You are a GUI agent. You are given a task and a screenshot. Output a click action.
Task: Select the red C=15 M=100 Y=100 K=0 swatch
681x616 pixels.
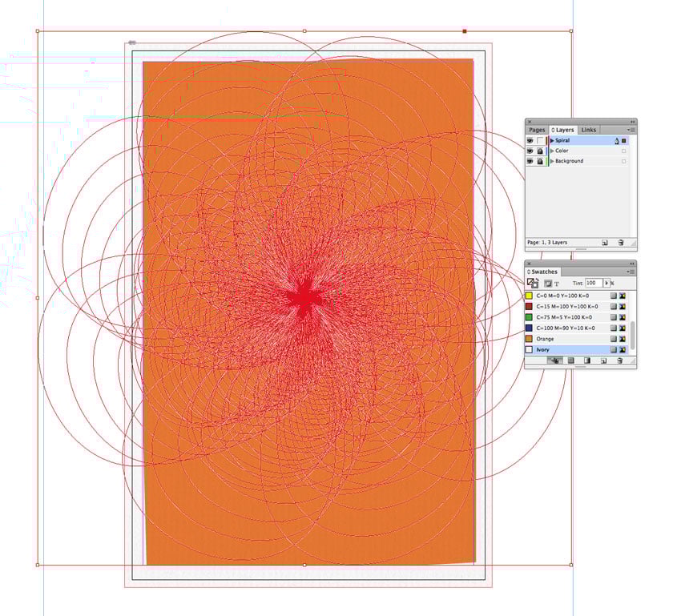point(577,307)
